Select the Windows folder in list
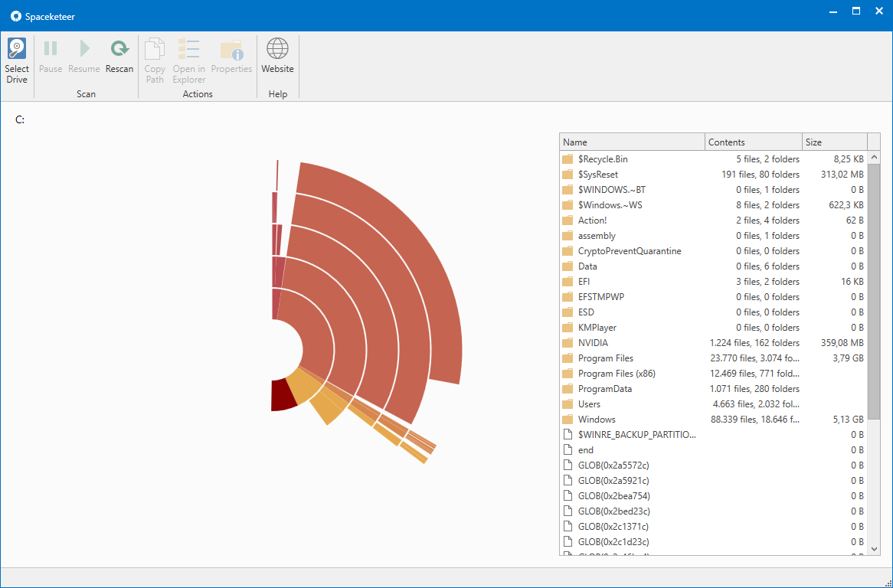This screenshot has height=588, width=893. (x=597, y=420)
